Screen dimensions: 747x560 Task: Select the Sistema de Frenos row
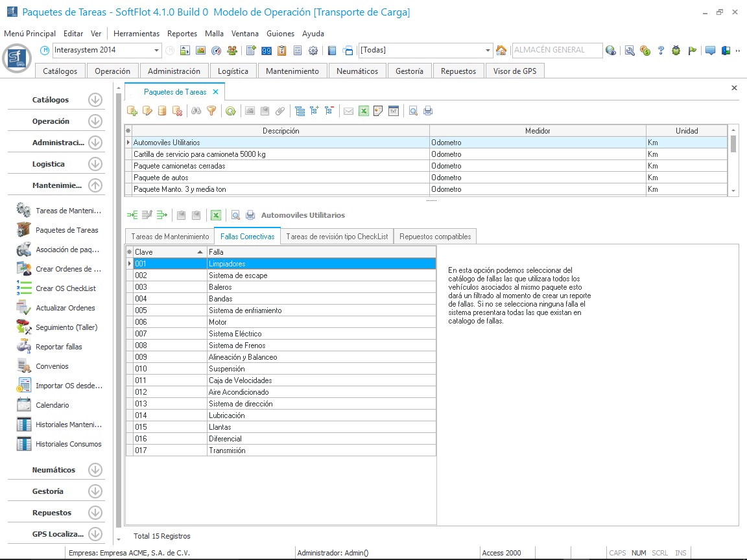coord(237,345)
